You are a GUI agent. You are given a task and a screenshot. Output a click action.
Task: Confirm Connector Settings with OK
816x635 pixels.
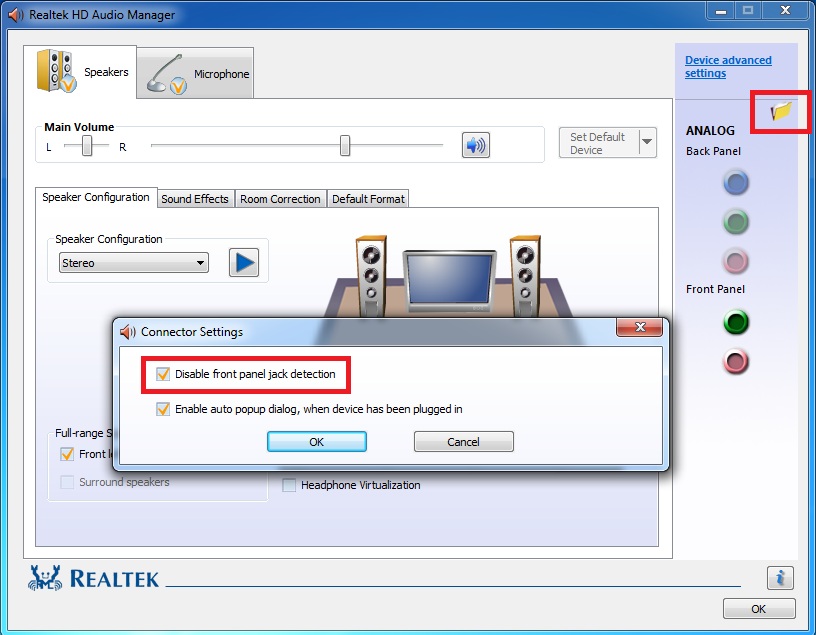(316, 441)
